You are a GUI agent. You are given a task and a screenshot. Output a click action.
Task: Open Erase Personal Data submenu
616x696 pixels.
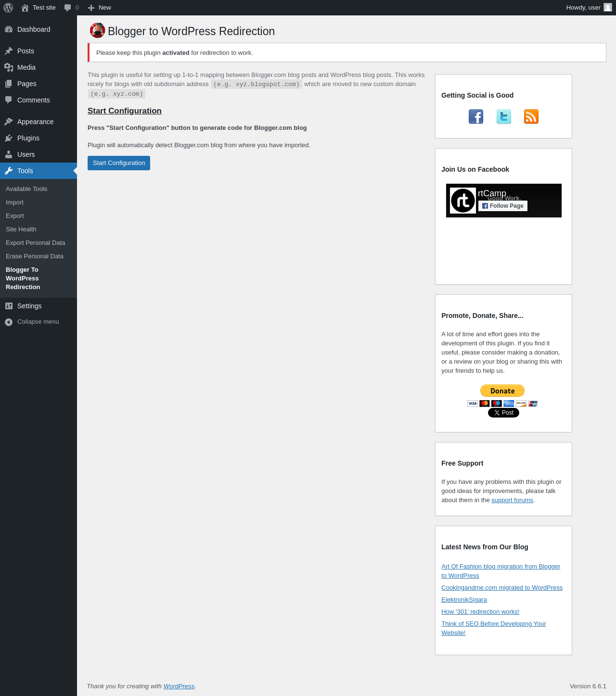point(35,256)
